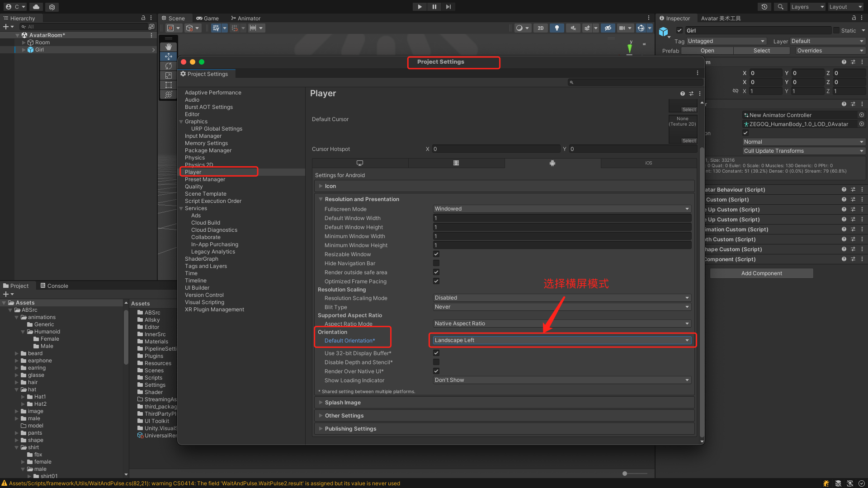868x488 pixels.
Task: Expand Splash Image section
Action: click(x=343, y=403)
